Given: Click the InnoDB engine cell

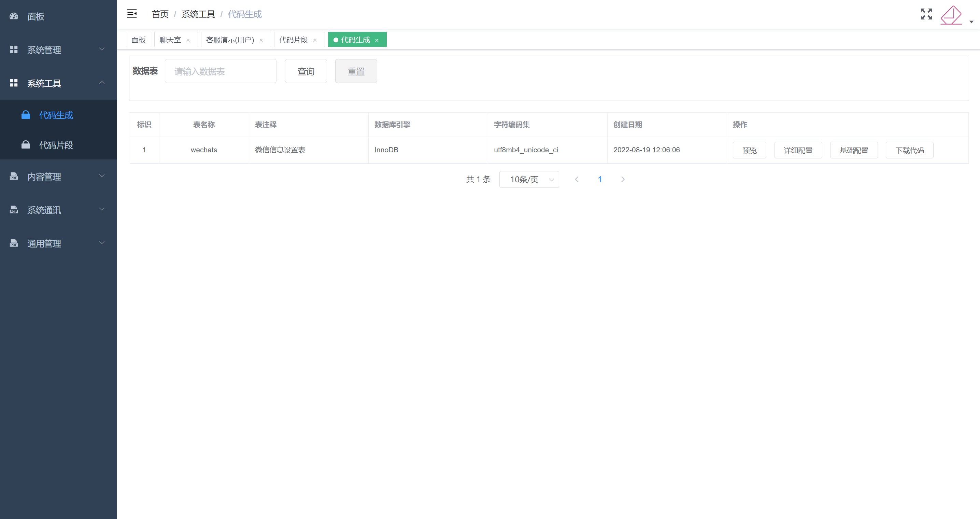Looking at the screenshot, I should click(x=428, y=150).
